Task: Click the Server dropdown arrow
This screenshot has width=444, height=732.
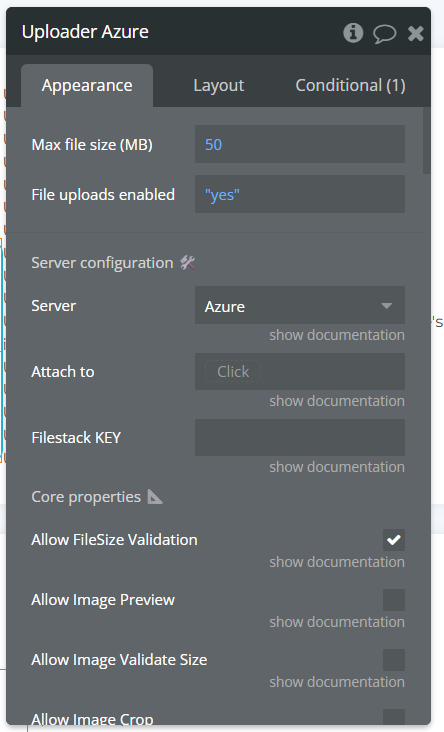Action: pos(386,306)
